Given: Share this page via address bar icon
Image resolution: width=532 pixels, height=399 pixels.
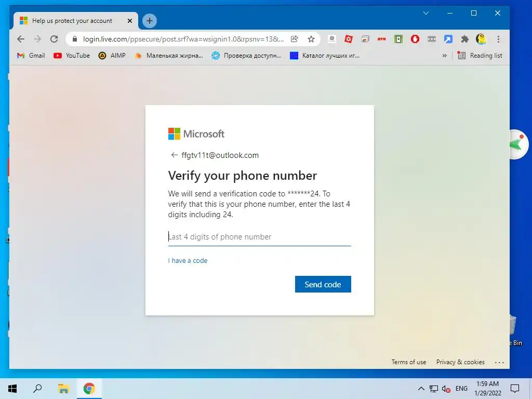Looking at the screenshot, I should (295, 39).
